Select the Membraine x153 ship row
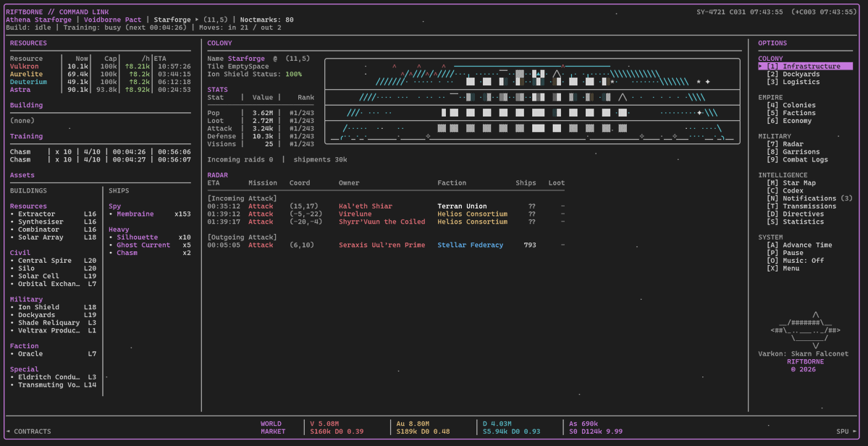 (150, 214)
